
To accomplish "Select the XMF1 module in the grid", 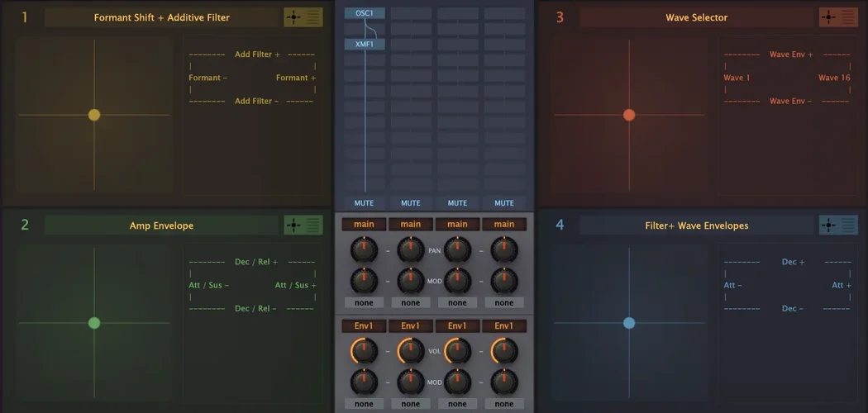I will coord(365,45).
